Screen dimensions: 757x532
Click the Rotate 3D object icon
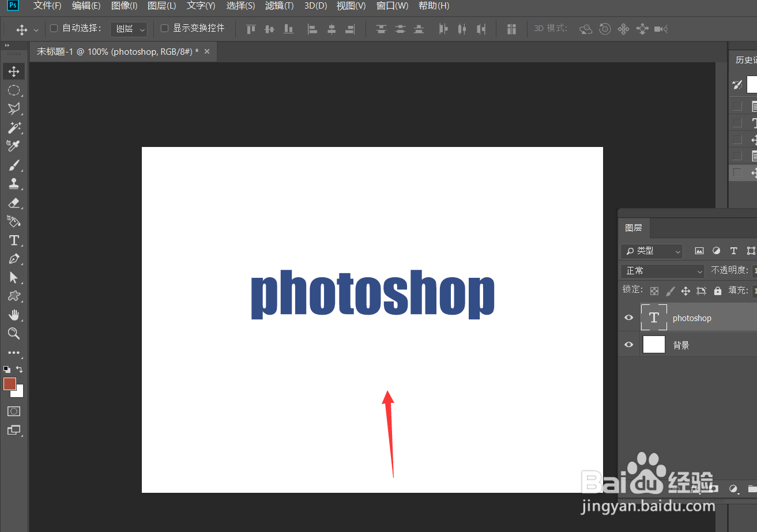(x=586, y=29)
